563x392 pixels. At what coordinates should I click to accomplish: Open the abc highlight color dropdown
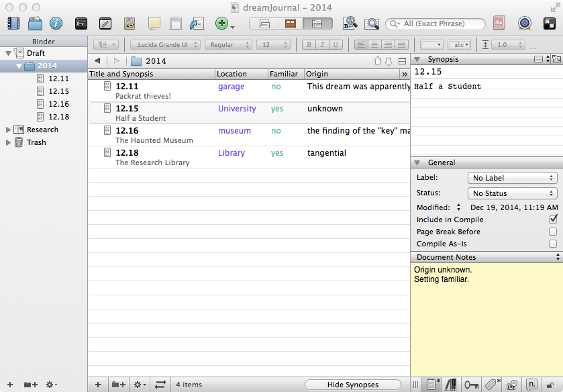click(x=459, y=44)
